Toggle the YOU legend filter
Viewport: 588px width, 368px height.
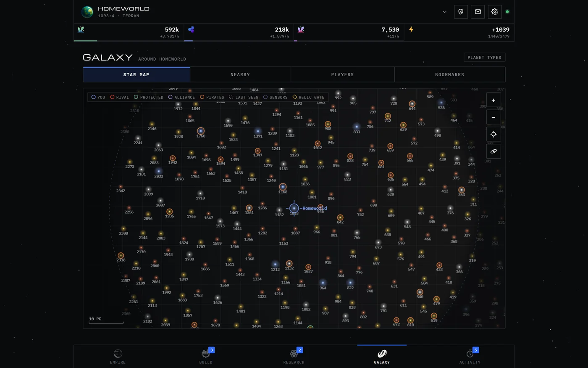pyautogui.click(x=98, y=97)
